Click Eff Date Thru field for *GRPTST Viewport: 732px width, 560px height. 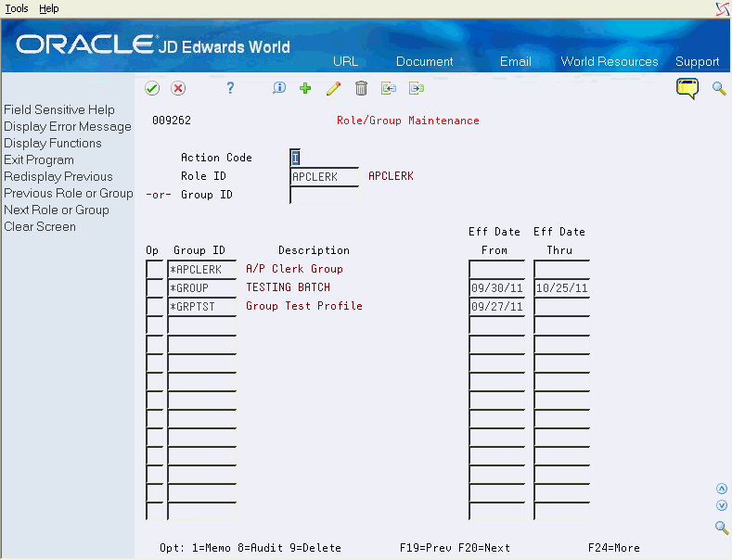click(562, 307)
